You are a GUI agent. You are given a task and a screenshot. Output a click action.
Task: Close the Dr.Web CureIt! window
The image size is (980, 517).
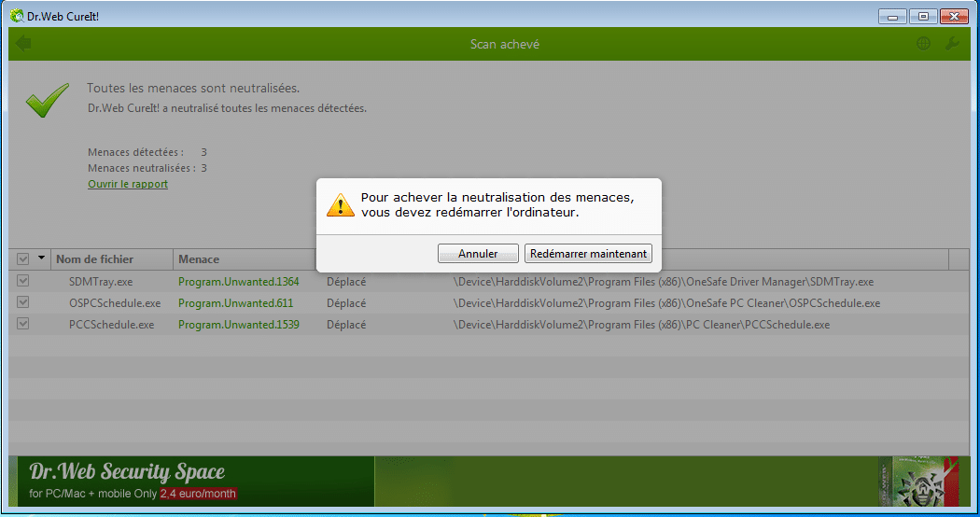click(x=955, y=16)
